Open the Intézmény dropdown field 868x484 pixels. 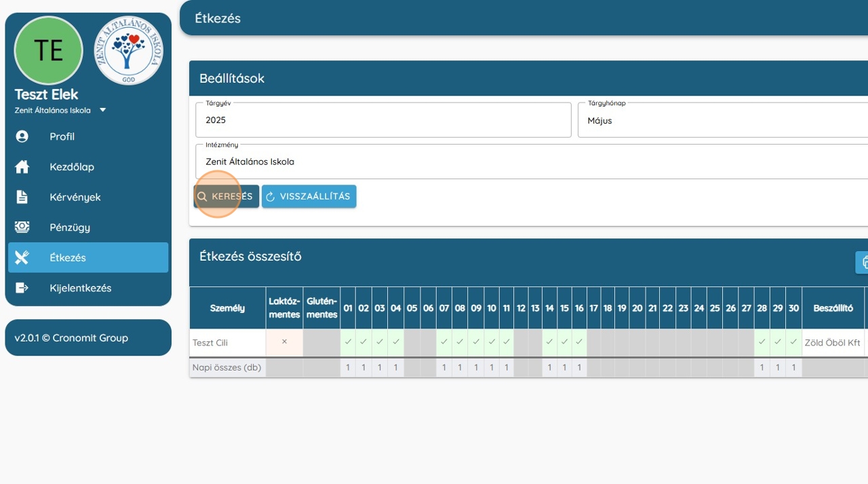tap(529, 162)
